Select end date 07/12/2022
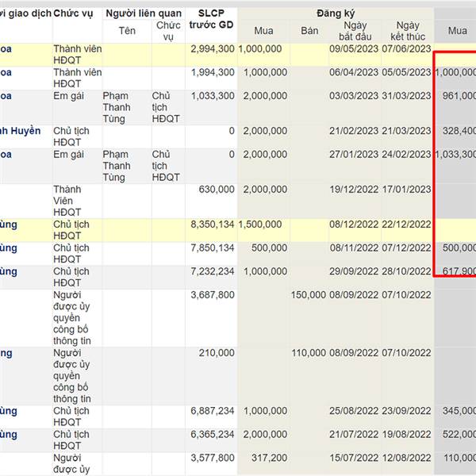 406,248
